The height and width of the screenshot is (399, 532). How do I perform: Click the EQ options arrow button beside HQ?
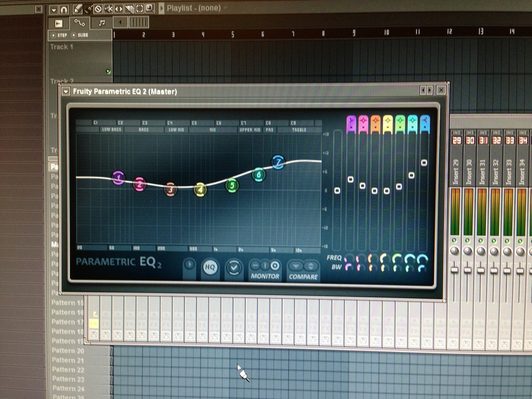coord(189,264)
